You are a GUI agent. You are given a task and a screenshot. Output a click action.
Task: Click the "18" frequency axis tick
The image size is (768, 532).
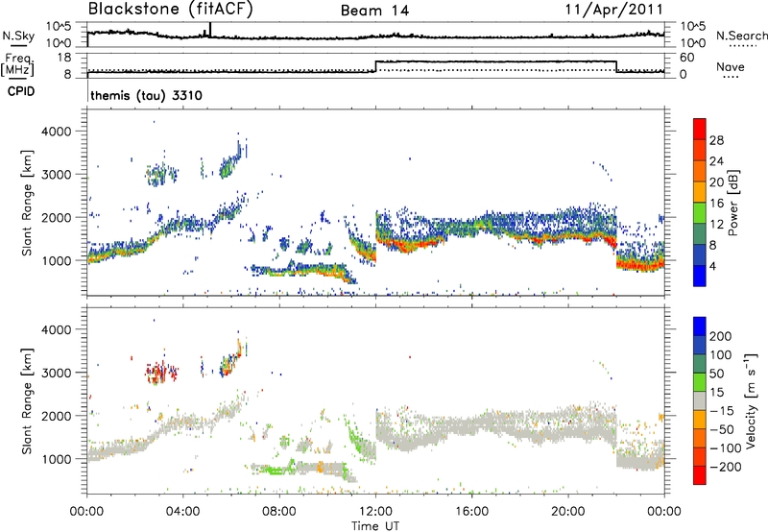coord(64,58)
